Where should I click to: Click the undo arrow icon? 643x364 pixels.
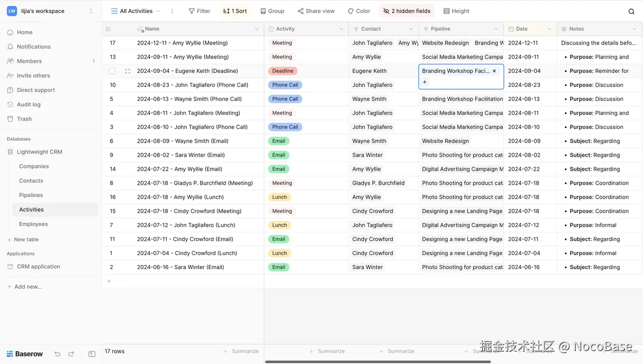(57, 354)
